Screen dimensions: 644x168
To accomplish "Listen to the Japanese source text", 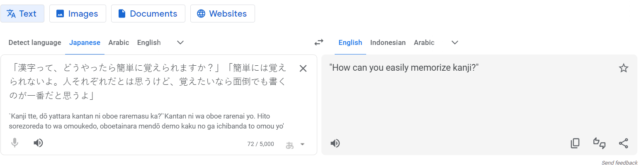I will (38, 143).
